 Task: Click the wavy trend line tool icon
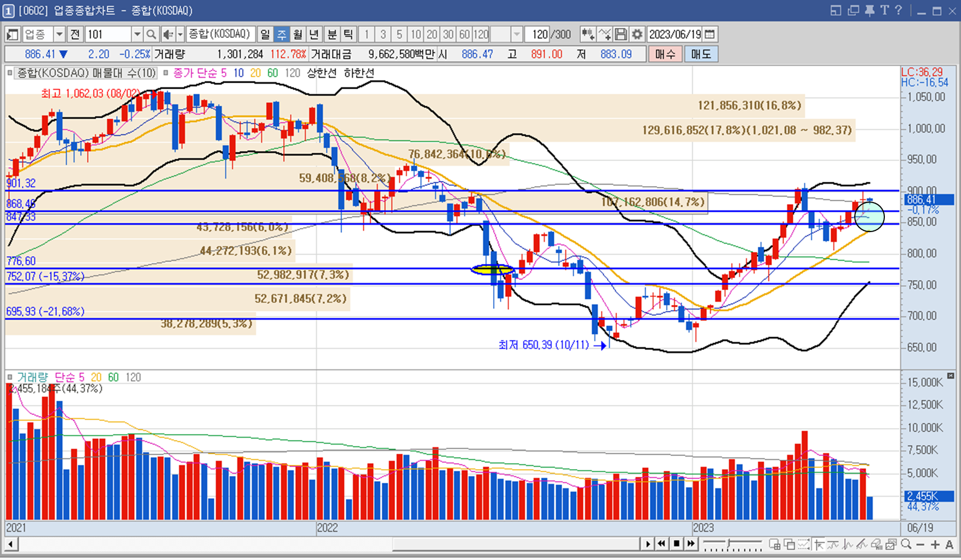(x=833, y=544)
